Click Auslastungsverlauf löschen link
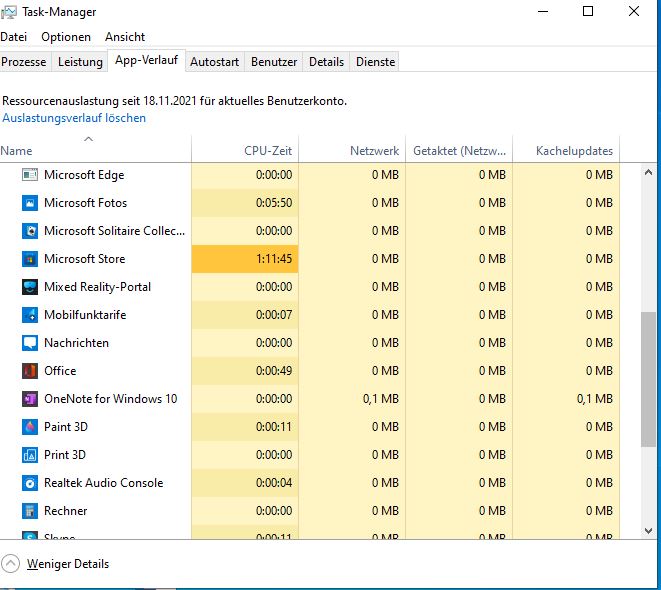Screen dimensions: 661x590 tap(74, 118)
